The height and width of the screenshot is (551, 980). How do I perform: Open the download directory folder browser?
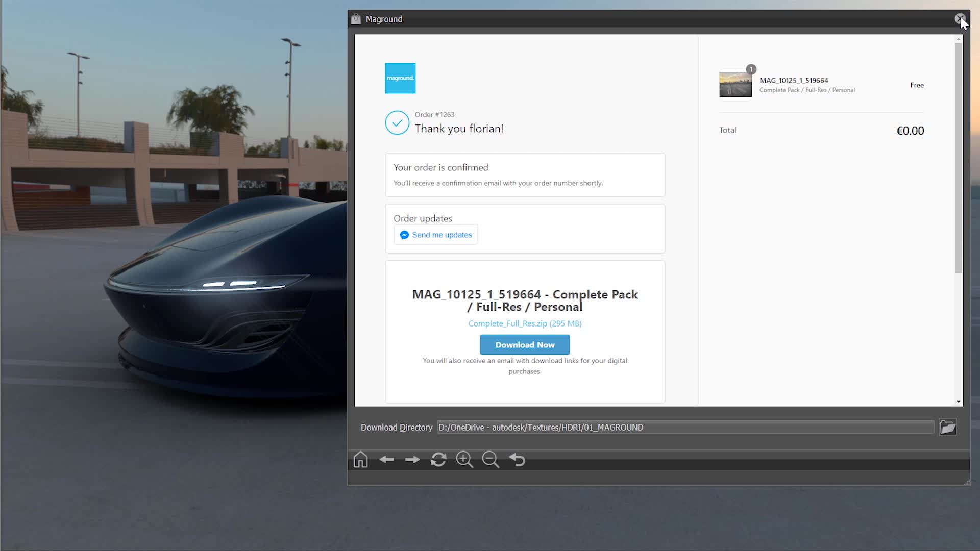pos(947,427)
